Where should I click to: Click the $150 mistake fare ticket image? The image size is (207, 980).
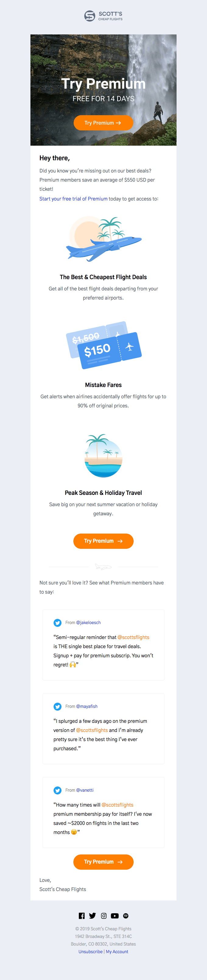[103, 345]
